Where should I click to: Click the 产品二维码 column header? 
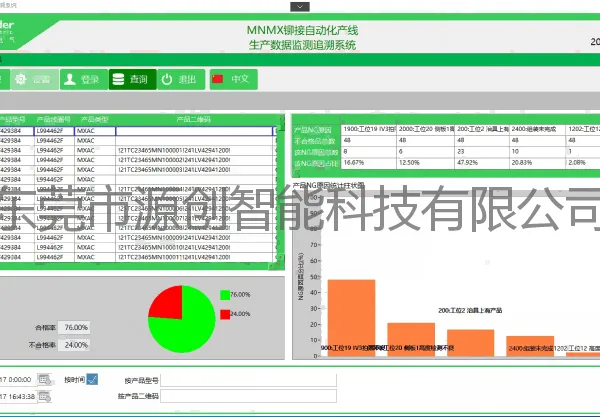pyautogui.click(x=194, y=119)
